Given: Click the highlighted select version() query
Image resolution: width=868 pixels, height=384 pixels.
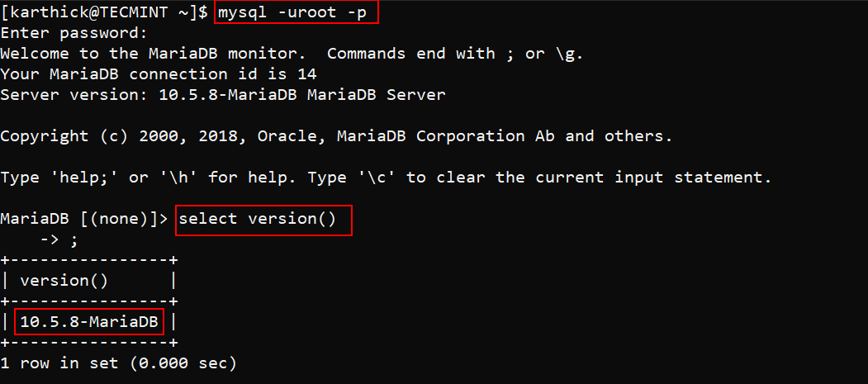Looking at the screenshot, I should pos(263,220).
